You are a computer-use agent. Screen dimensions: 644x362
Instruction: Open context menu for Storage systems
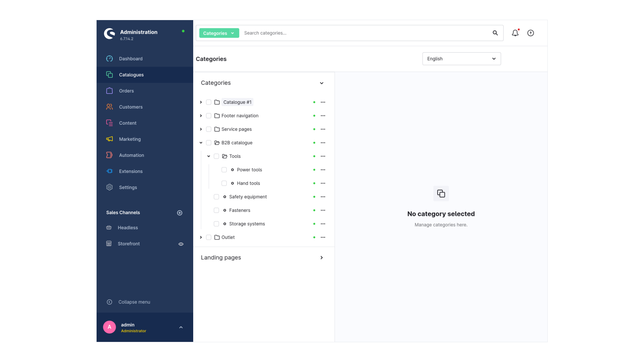pyautogui.click(x=323, y=224)
